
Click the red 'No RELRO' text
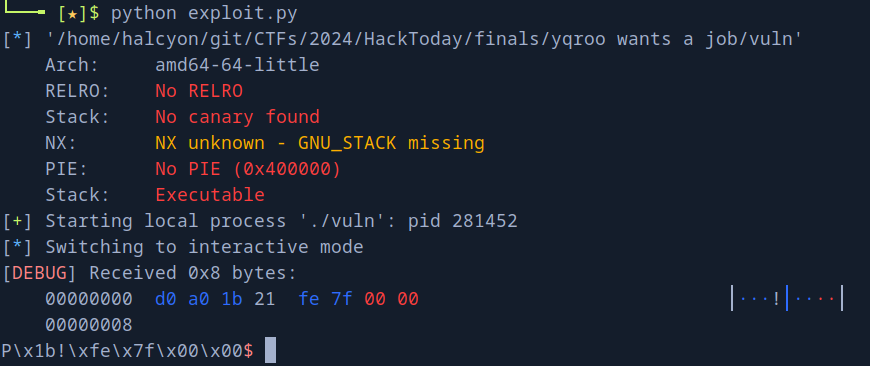click(199, 91)
